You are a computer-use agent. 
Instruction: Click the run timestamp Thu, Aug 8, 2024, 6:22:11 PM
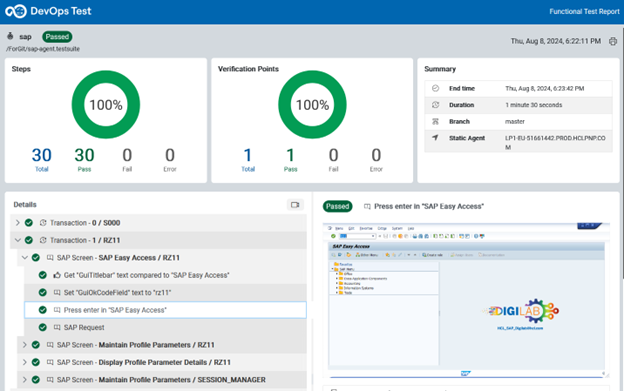[x=556, y=41]
